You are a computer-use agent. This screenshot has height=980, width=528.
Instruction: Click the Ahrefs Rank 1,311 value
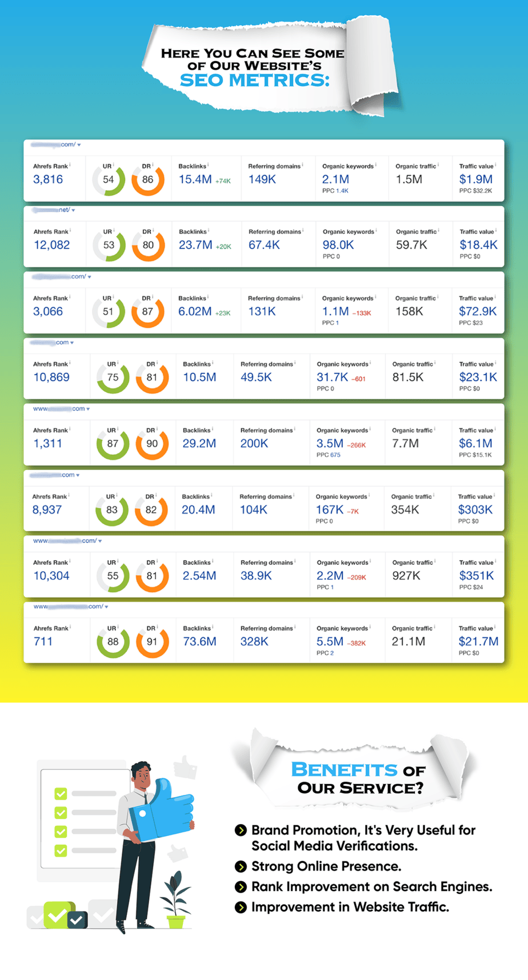[x=47, y=444]
